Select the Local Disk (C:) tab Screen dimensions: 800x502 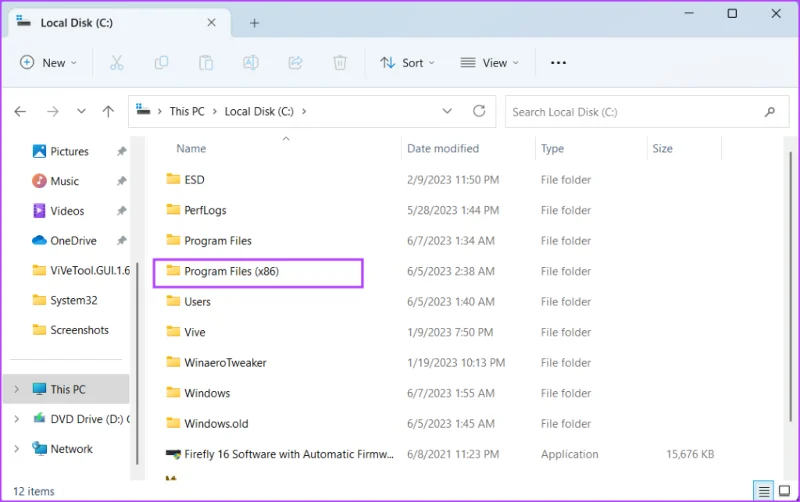pos(119,23)
